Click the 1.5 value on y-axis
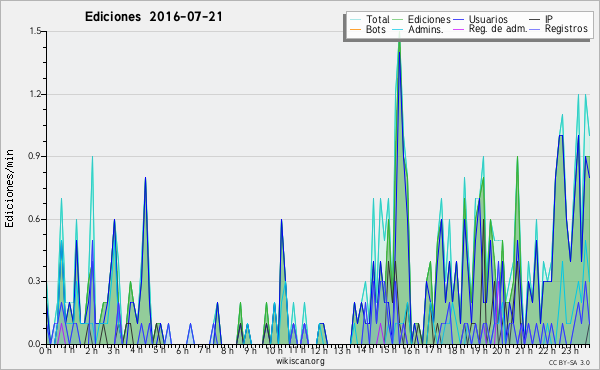Image resolution: width=600 pixels, height=370 pixels. point(36,31)
